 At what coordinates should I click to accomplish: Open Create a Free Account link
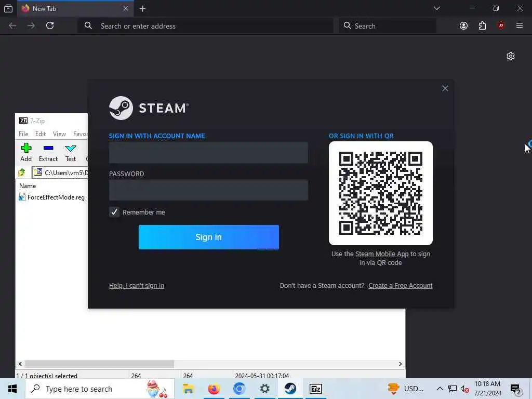coord(401,286)
